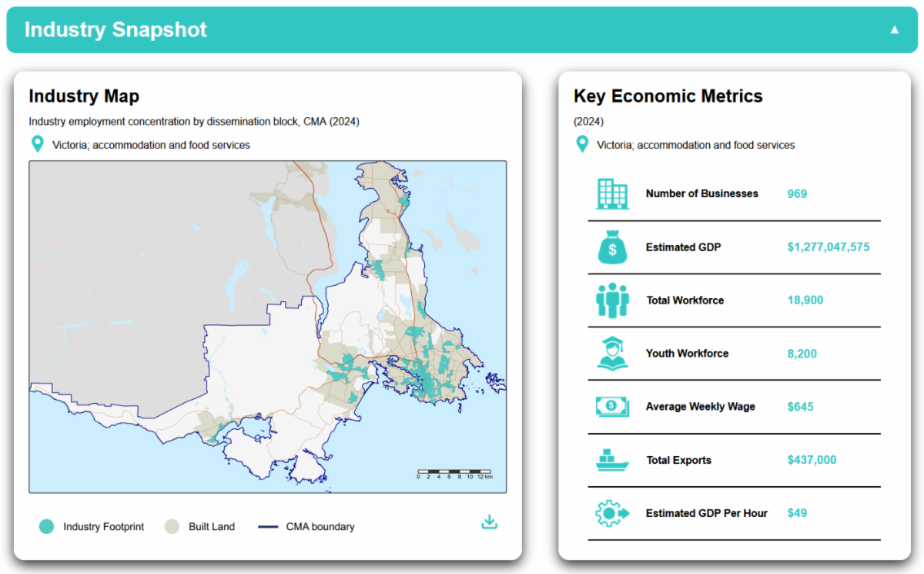Click the Industry Snapshot header title
This screenshot has height=574, width=924.
(115, 30)
